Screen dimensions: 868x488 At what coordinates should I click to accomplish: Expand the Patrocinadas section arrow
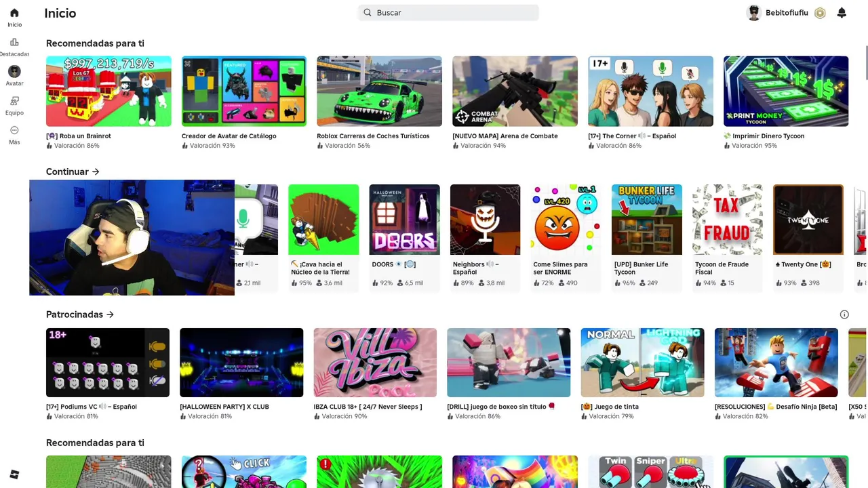coord(110,314)
